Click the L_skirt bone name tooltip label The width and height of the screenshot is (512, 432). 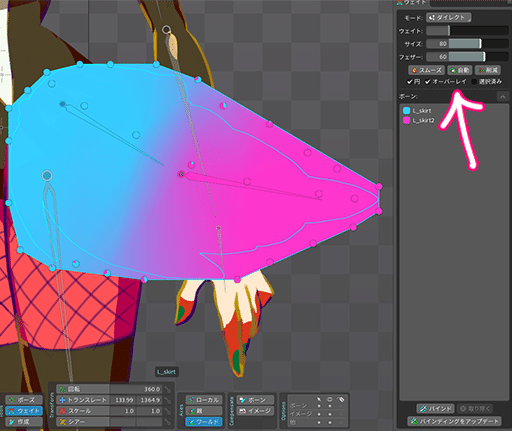167,372
